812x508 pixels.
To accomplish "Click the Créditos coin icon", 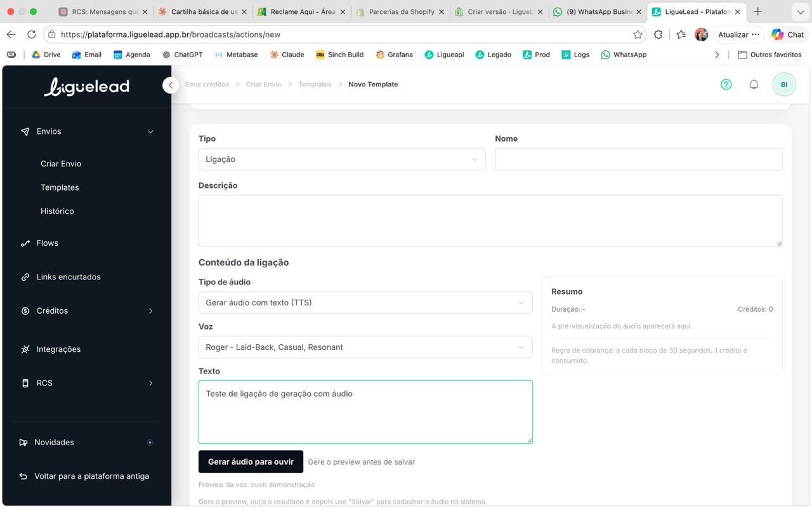I will click(x=25, y=311).
